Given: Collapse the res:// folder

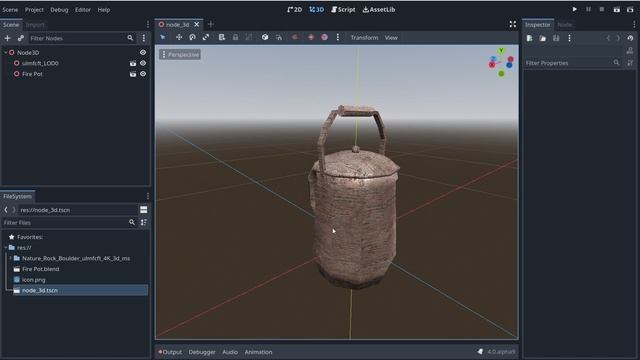Looking at the screenshot, I should [6, 247].
